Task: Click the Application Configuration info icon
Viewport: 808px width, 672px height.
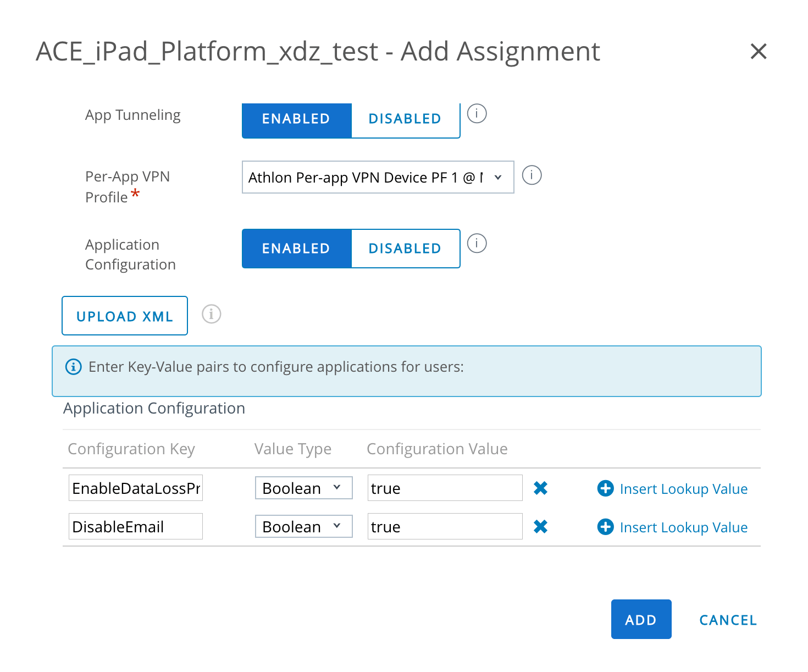Action: point(477,243)
